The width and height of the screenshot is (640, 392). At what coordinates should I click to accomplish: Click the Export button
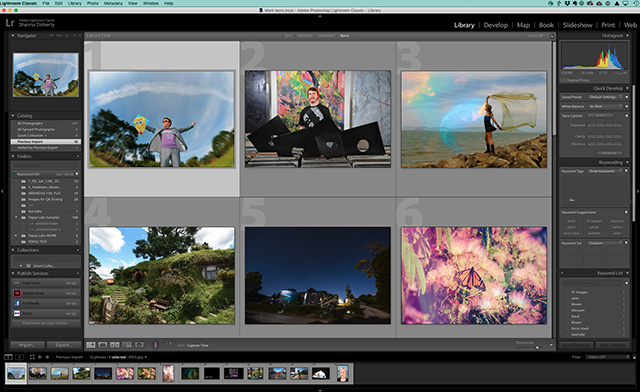pos(64,345)
